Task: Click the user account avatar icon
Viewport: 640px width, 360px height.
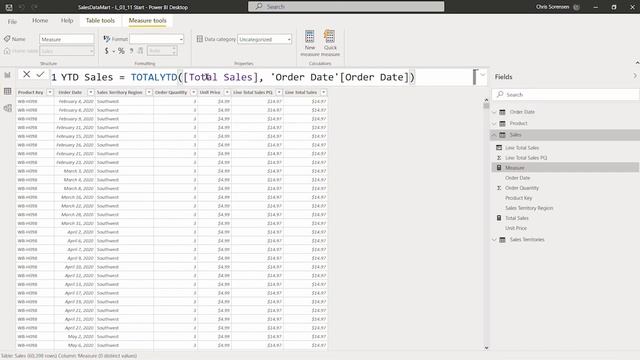Action: point(576,7)
